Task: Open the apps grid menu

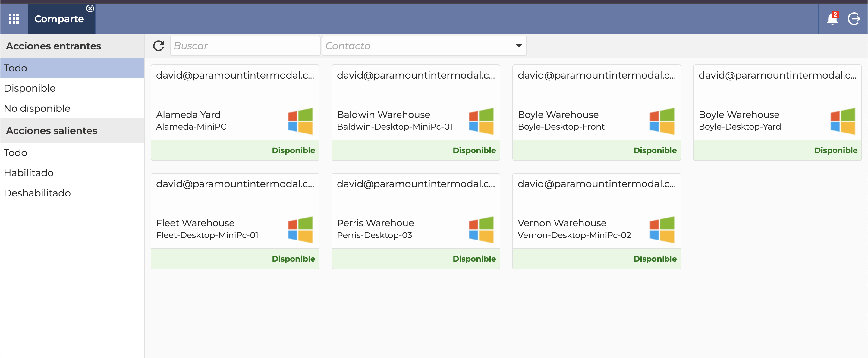Action: [x=14, y=19]
